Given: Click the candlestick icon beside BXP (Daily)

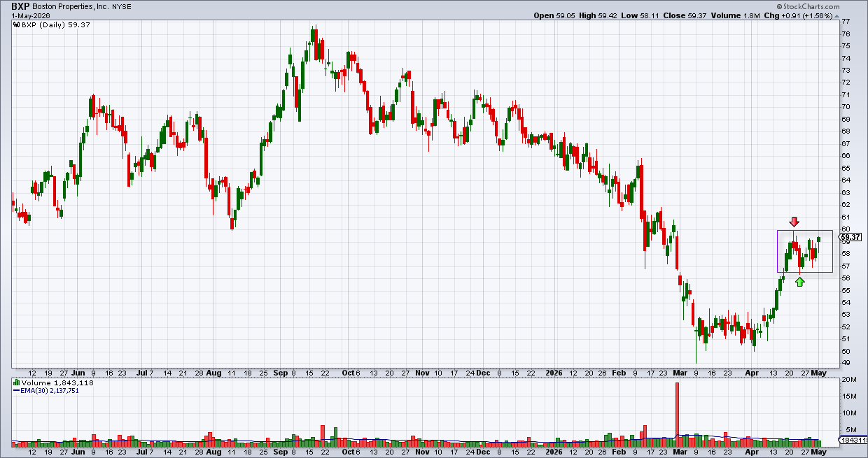Looking at the screenshot, I should (x=16, y=24).
